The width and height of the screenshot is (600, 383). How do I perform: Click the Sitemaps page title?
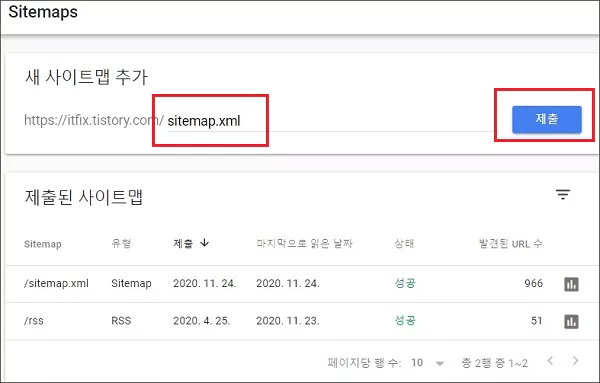coord(43,12)
